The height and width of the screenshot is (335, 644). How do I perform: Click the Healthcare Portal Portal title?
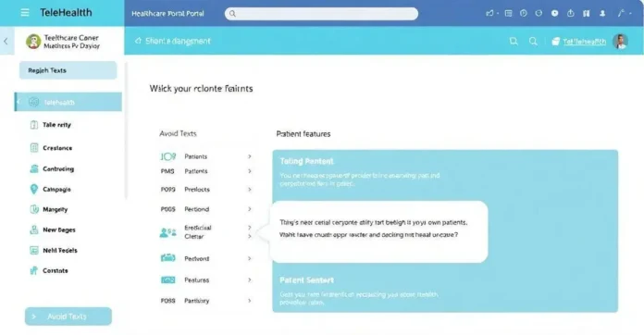coord(167,14)
